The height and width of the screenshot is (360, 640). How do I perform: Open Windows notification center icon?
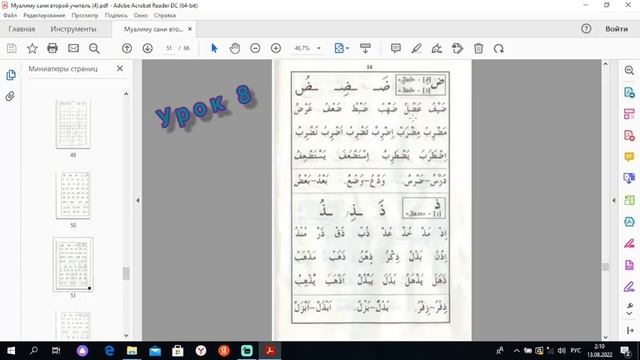(x=625, y=351)
